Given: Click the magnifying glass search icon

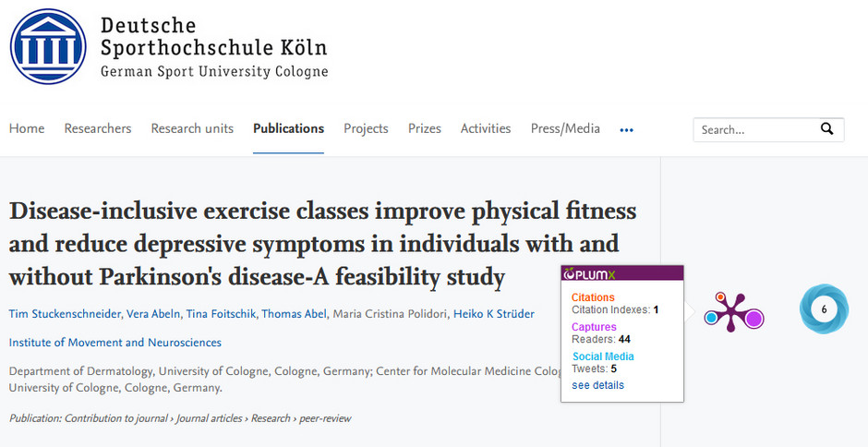Looking at the screenshot, I should [x=826, y=129].
